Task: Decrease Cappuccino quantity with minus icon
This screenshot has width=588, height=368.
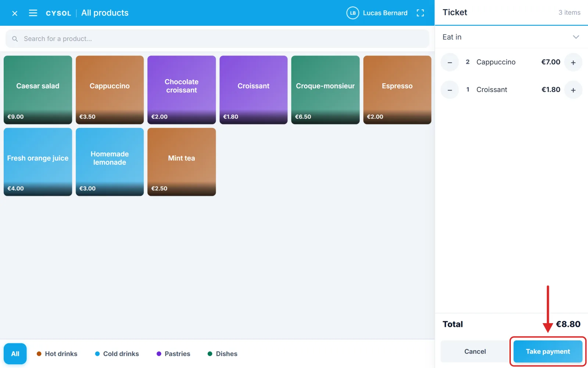Action: (450, 62)
